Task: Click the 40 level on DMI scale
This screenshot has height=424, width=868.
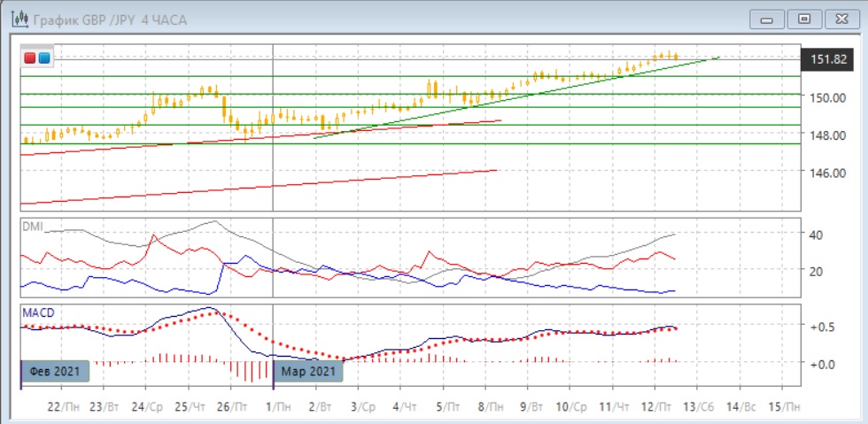Action: pyautogui.click(x=816, y=235)
